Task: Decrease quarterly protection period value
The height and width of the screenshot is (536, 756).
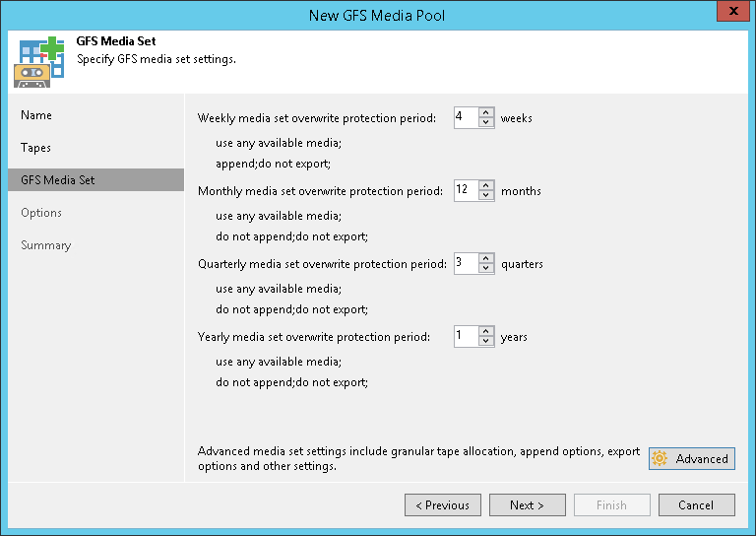Action: click(x=486, y=269)
